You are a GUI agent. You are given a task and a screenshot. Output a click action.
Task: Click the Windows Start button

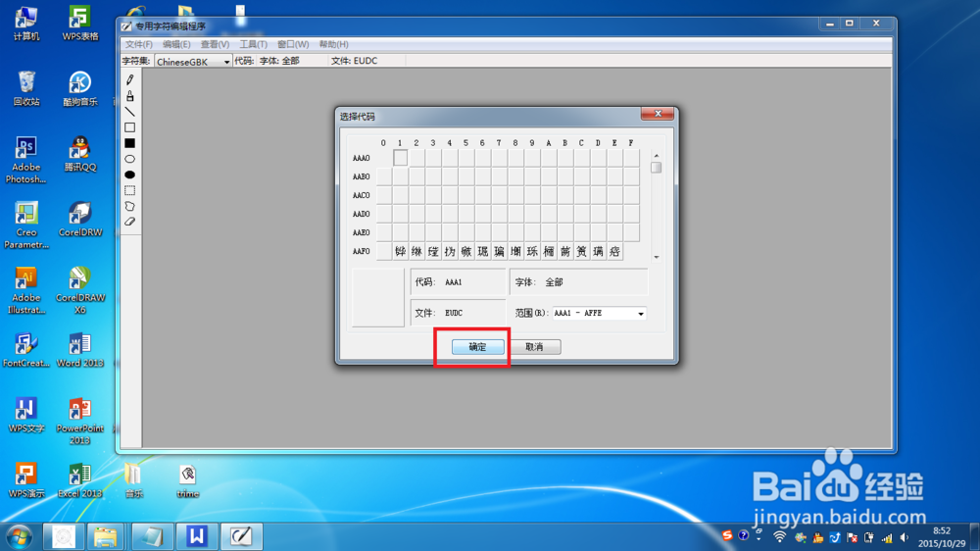tap(20, 537)
